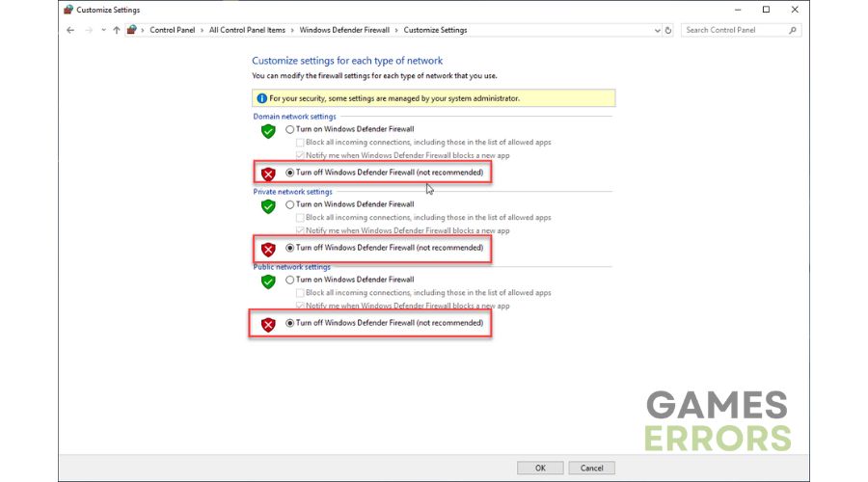Click green shield icon in Public settings
Viewport: 868px width, 482px height.
pos(268,281)
